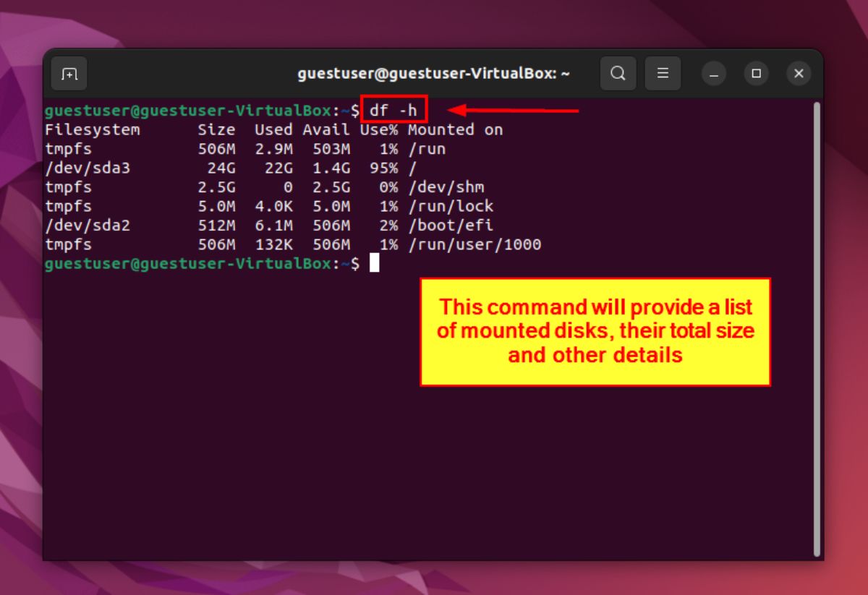The image size is (868, 595).
Task: Maximize the terminal window
Action: [x=756, y=74]
